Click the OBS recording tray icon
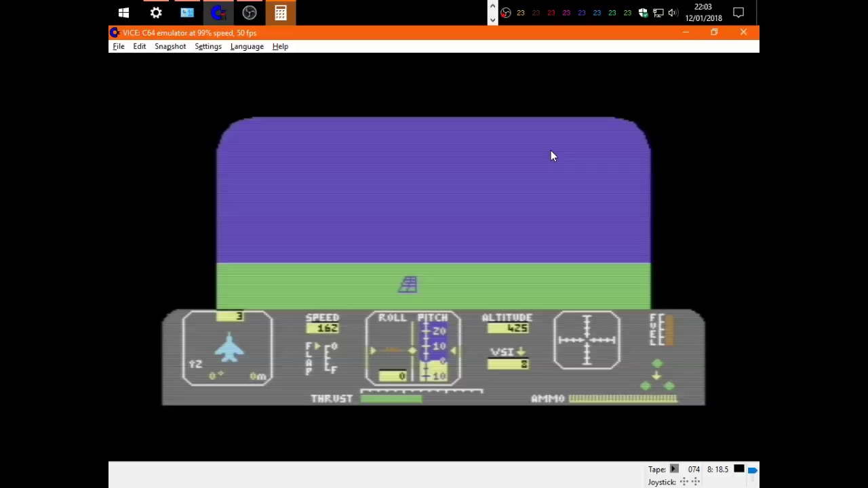 (505, 13)
